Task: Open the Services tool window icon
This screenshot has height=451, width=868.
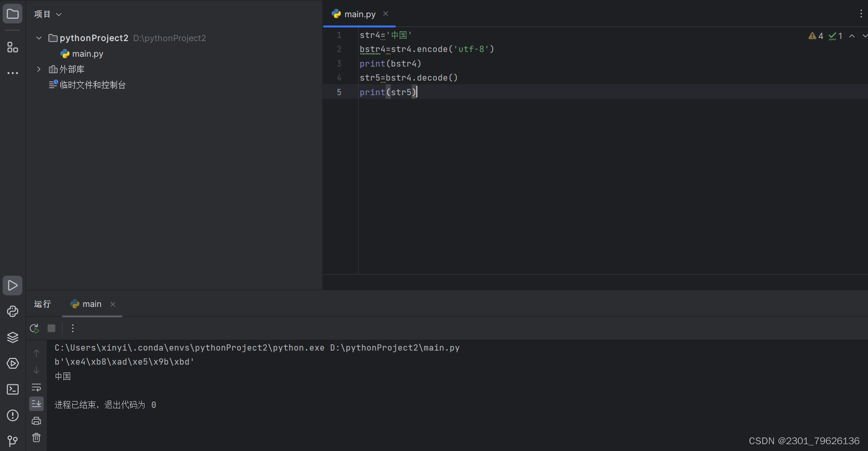Action: click(12, 363)
